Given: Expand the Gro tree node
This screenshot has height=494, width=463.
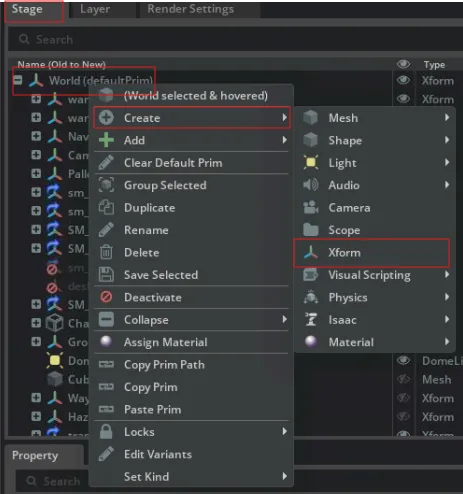Looking at the screenshot, I should click(36, 341).
